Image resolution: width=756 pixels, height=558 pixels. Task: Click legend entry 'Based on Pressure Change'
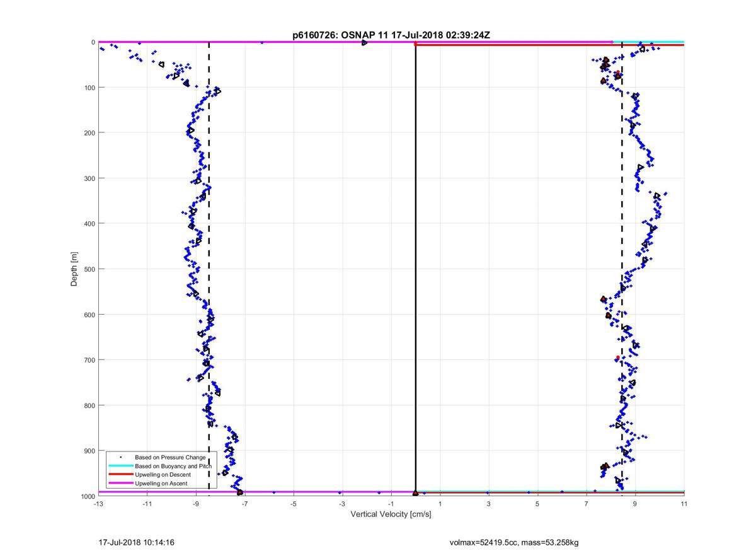pos(170,456)
